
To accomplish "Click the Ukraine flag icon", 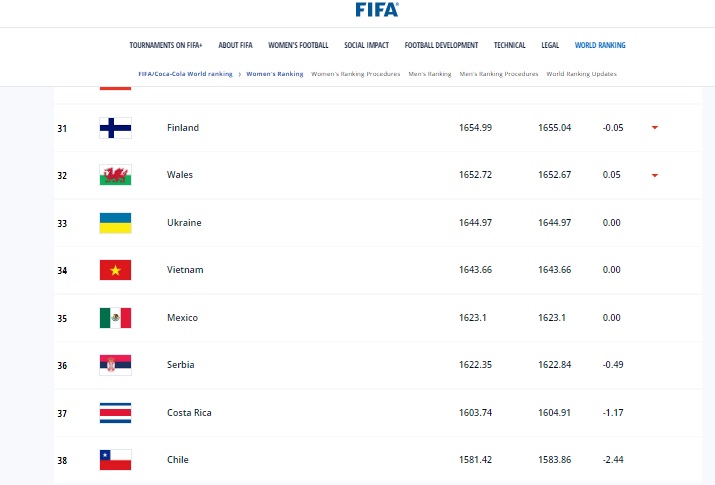I will 115,223.
